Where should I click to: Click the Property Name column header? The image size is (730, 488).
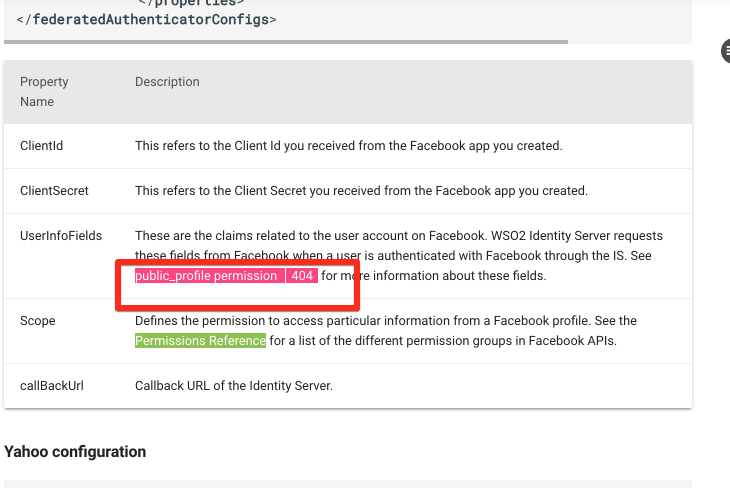pos(44,92)
